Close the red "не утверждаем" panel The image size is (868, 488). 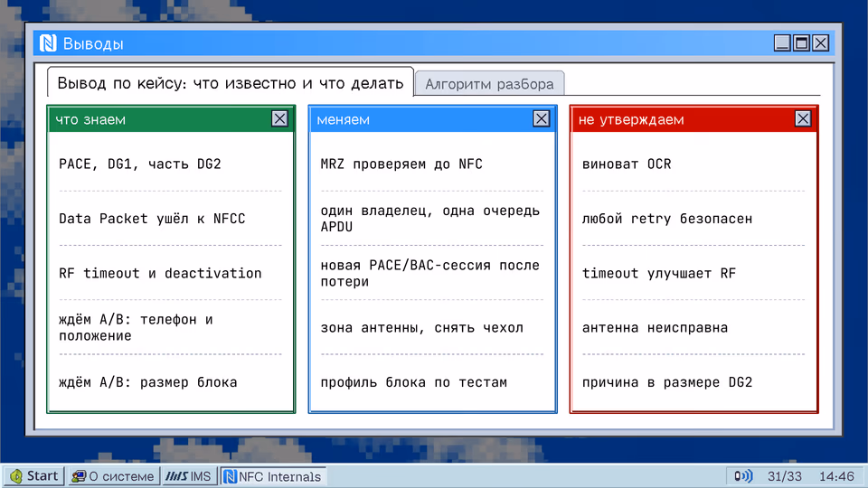[x=803, y=118]
